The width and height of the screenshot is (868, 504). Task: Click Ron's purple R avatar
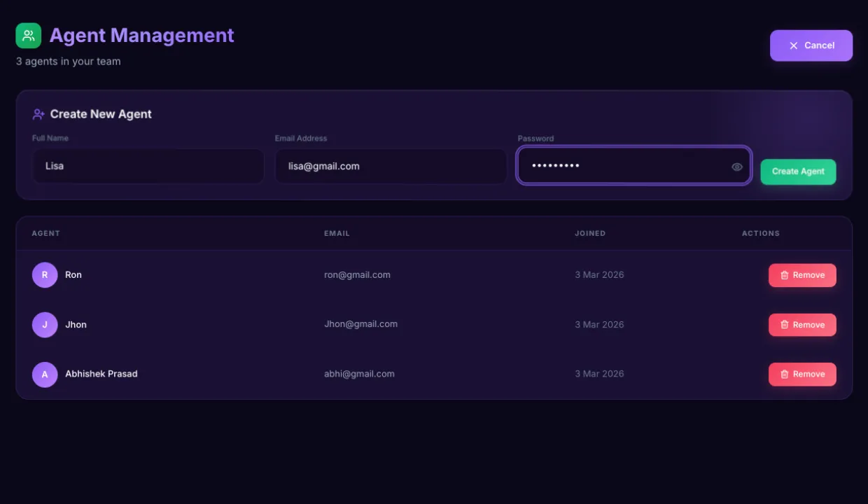tap(45, 275)
